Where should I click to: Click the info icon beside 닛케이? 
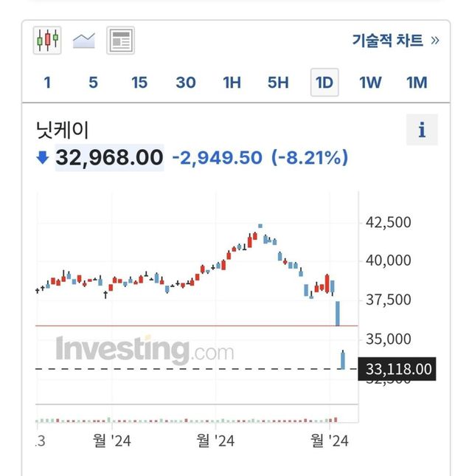(x=422, y=131)
